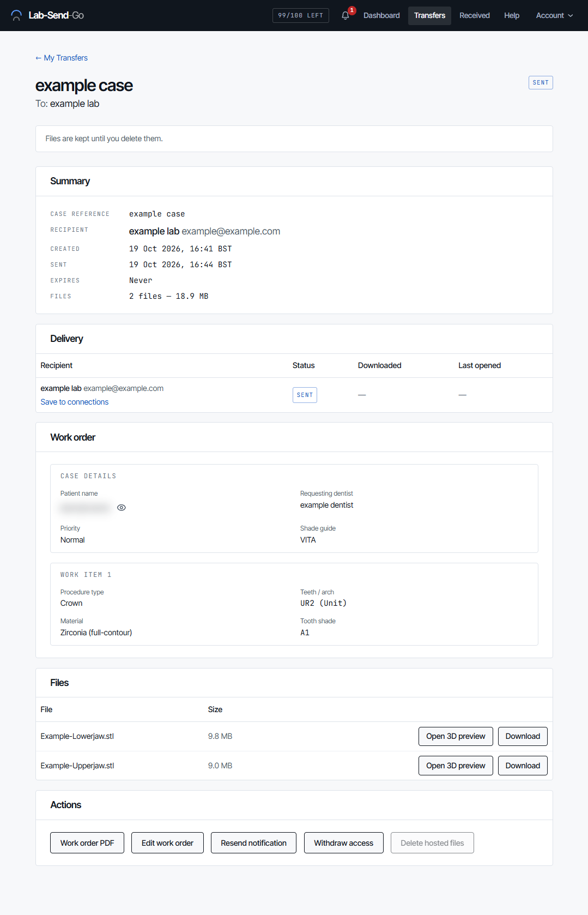Image resolution: width=588 pixels, height=915 pixels.
Task: Go back to My Transfers
Action: coord(61,58)
